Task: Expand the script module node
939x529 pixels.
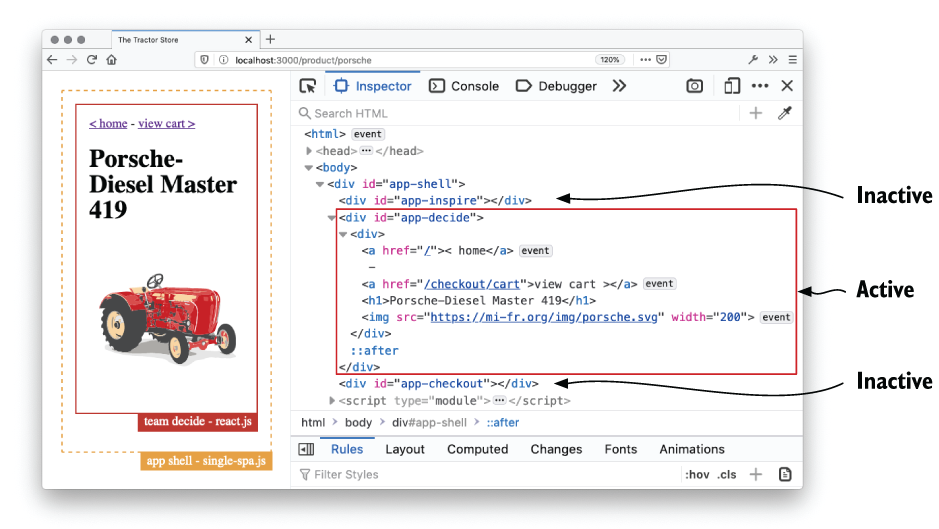Action: coord(332,400)
